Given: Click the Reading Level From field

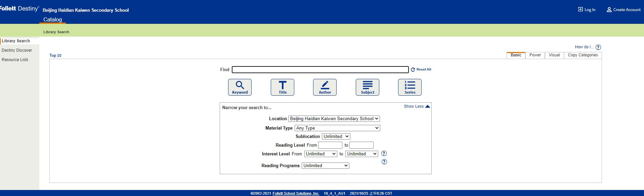Looking at the screenshot, I should 330,145.
